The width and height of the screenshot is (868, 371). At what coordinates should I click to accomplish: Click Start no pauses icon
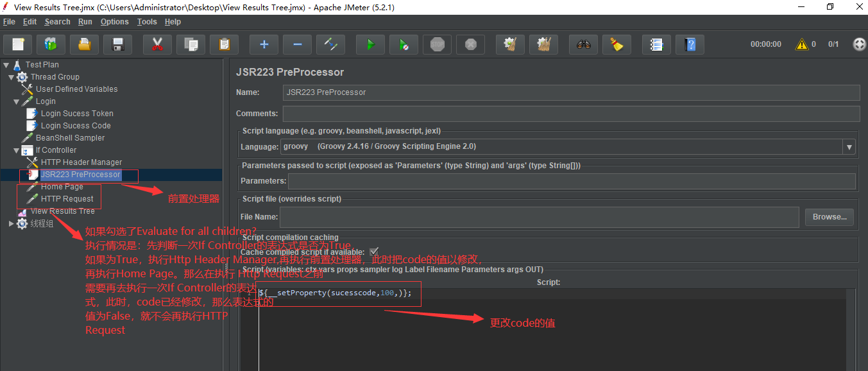pyautogui.click(x=404, y=44)
